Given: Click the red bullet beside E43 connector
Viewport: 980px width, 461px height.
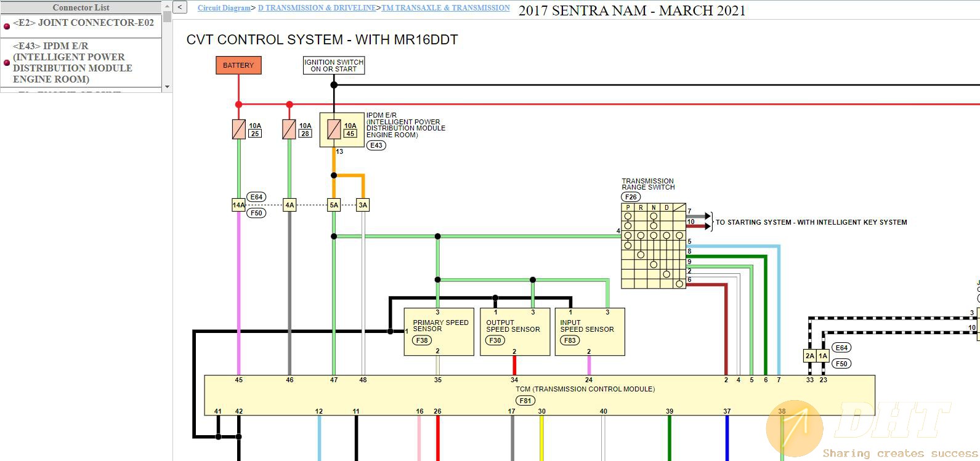Looking at the screenshot, I should [x=7, y=63].
